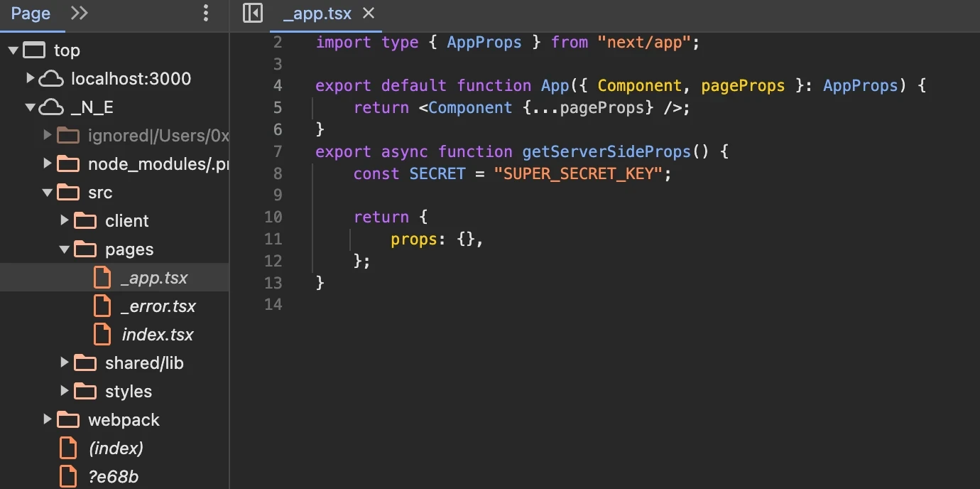980x489 pixels.
Task: Expand the node_modules folder
Action: point(45,163)
